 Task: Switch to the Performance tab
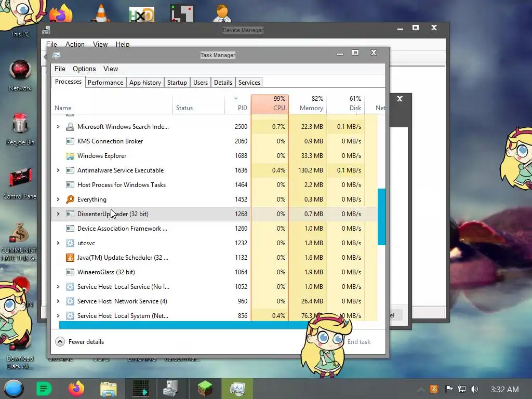coord(105,83)
